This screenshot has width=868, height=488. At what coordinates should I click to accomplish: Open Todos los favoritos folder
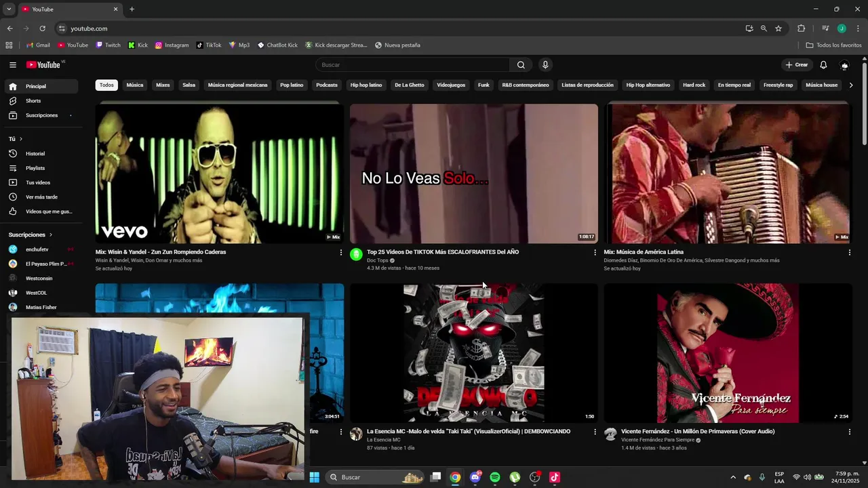(x=833, y=45)
